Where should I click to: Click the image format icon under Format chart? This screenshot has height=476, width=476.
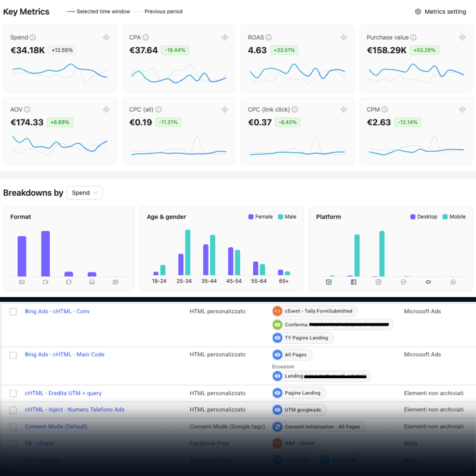coord(22,282)
